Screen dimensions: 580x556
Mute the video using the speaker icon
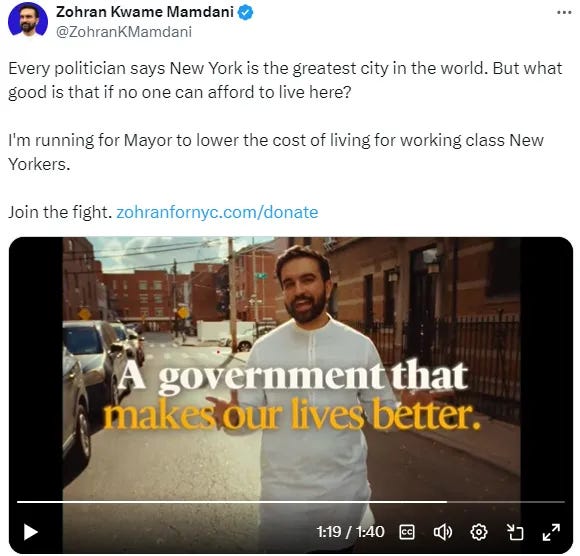tap(442, 532)
